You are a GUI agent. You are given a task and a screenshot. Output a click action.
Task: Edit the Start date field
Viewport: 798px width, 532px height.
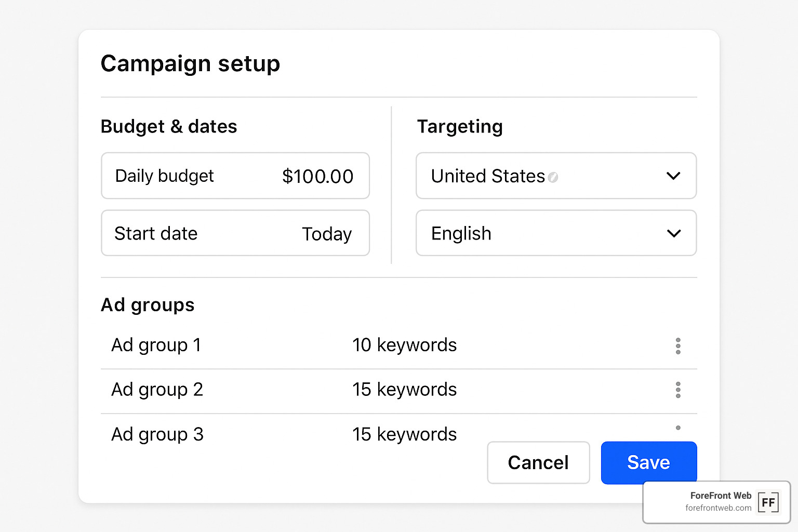point(235,233)
